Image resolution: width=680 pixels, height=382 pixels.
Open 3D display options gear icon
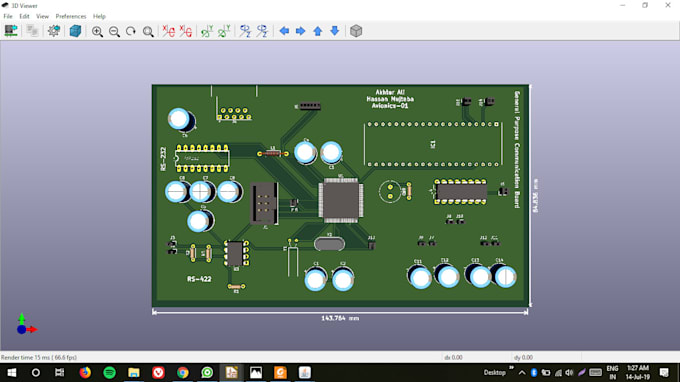coord(54,31)
